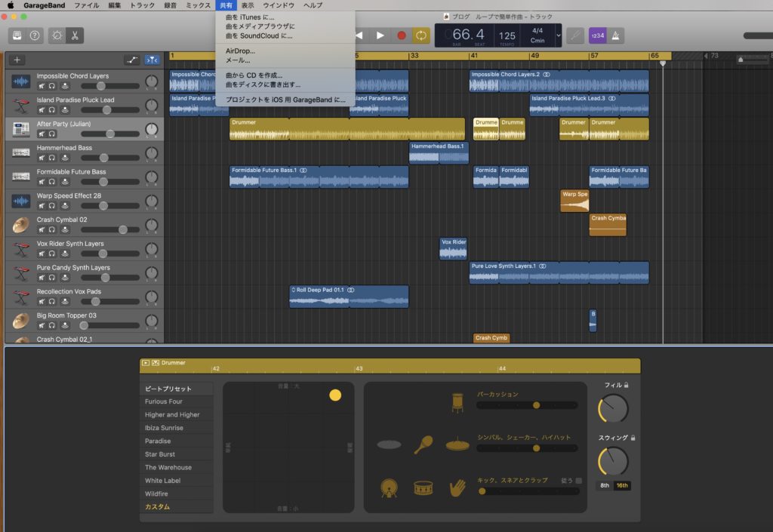Select the Crash Cymbal 02 track icon

tap(20, 225)
